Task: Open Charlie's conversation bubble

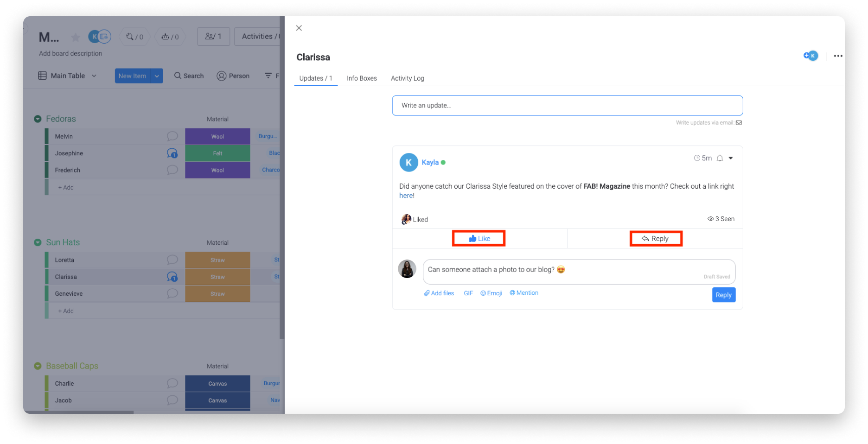Action: pos(172,384)
